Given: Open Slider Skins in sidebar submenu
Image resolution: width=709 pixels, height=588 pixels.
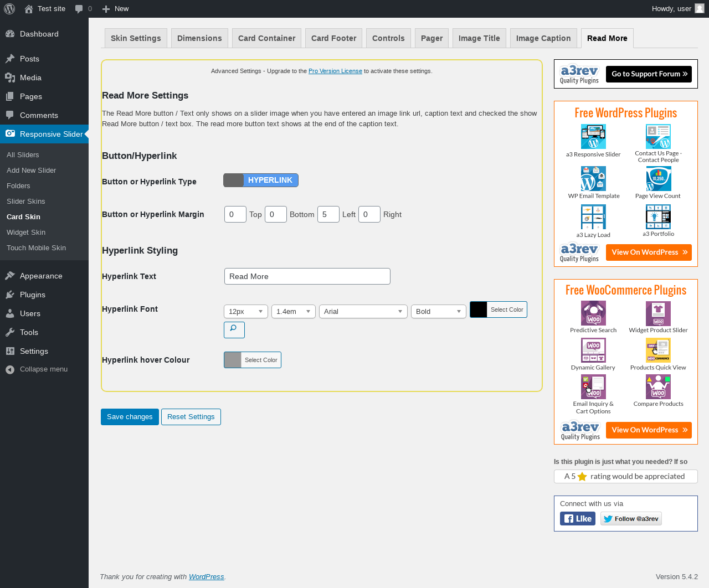Looking at the screenshot, I should tap(26, 202).
